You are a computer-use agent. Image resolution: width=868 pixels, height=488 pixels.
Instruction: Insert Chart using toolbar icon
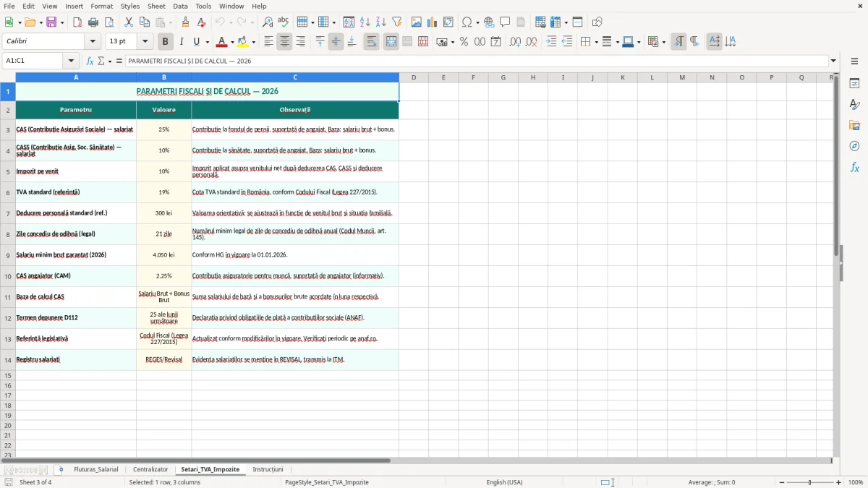(433, 22)
